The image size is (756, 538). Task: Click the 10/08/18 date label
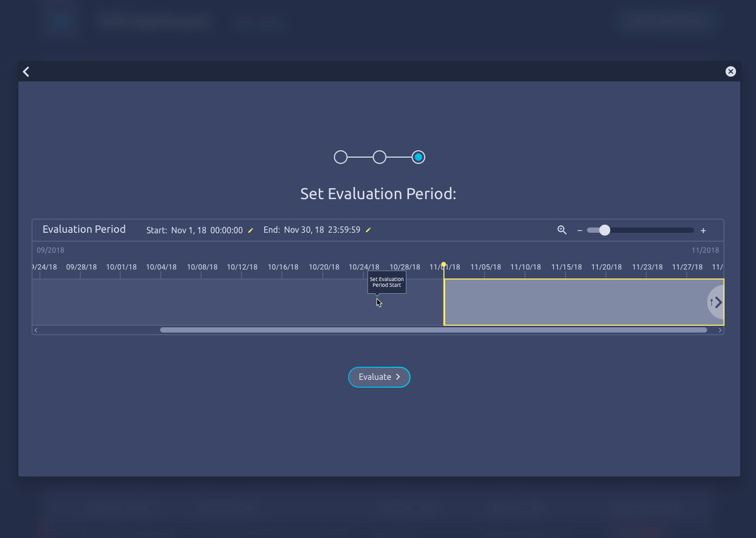click(x=202, y=267)
